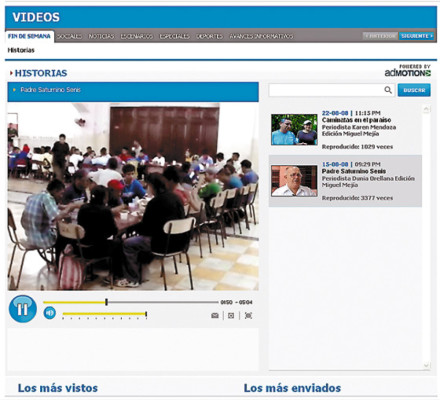
Task: Click the envelope icon to email video
Action: pos(215,315)
